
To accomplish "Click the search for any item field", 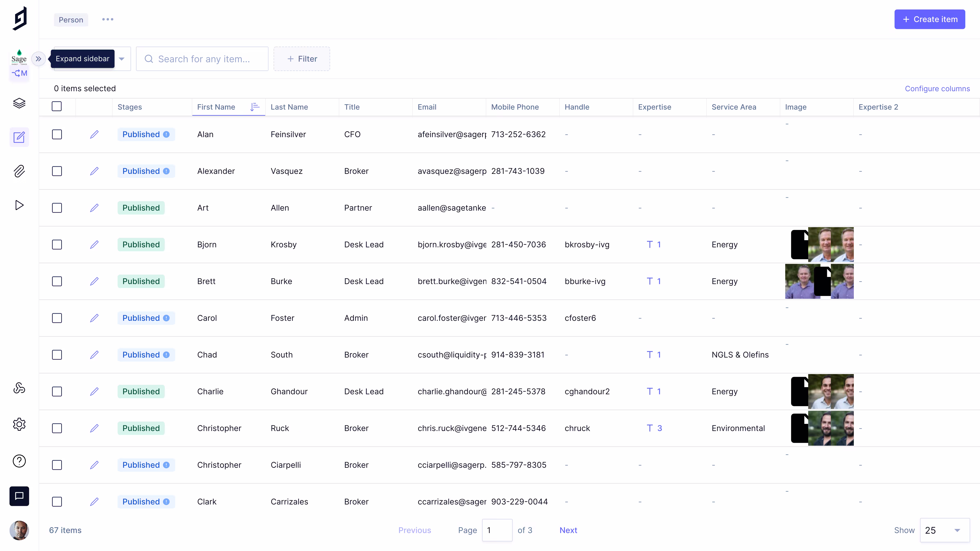I will (x=204, y=59).
